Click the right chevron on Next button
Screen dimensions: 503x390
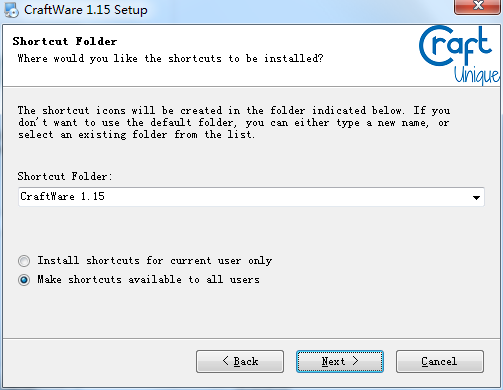point(355,361)
